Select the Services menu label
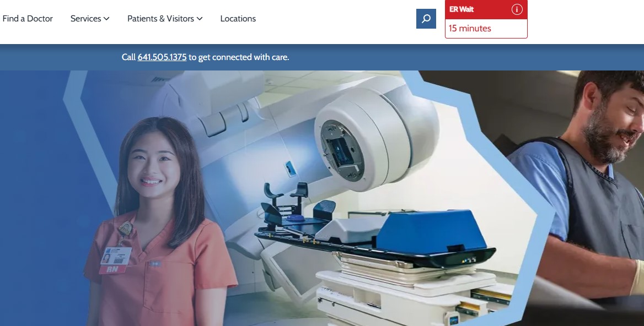This screenshot has height=326, width=644. [85, 19]
